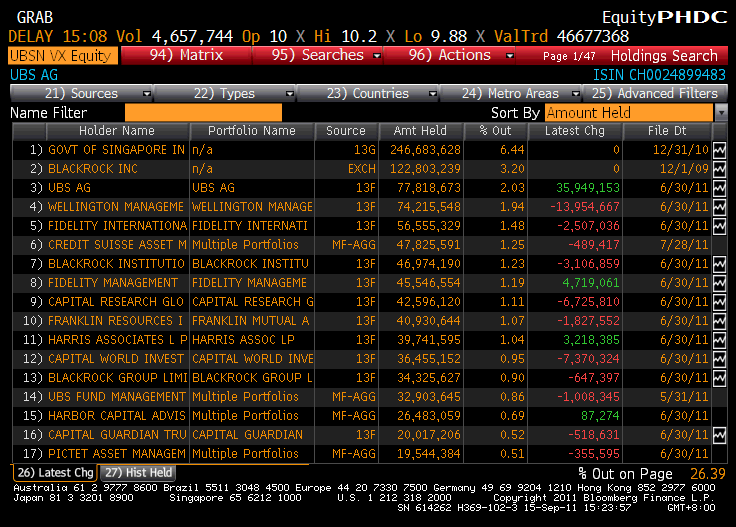Image resolution: width=736 pixels, height=527 pixels.
Task: Click percent out value 6.44
Action: click(512, 150)
